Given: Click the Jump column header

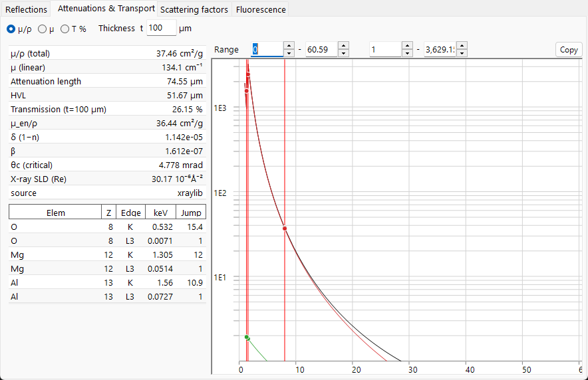Looking at the screenshot, I should coord(191,213).
